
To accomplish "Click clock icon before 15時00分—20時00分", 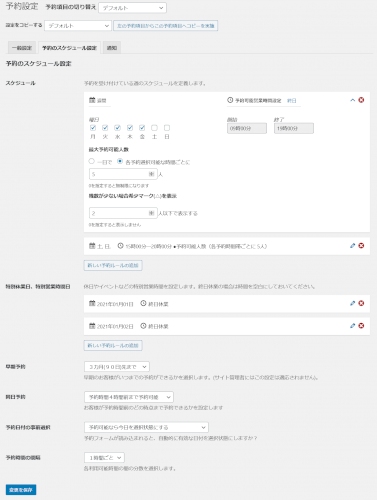I will click(121, 246).
